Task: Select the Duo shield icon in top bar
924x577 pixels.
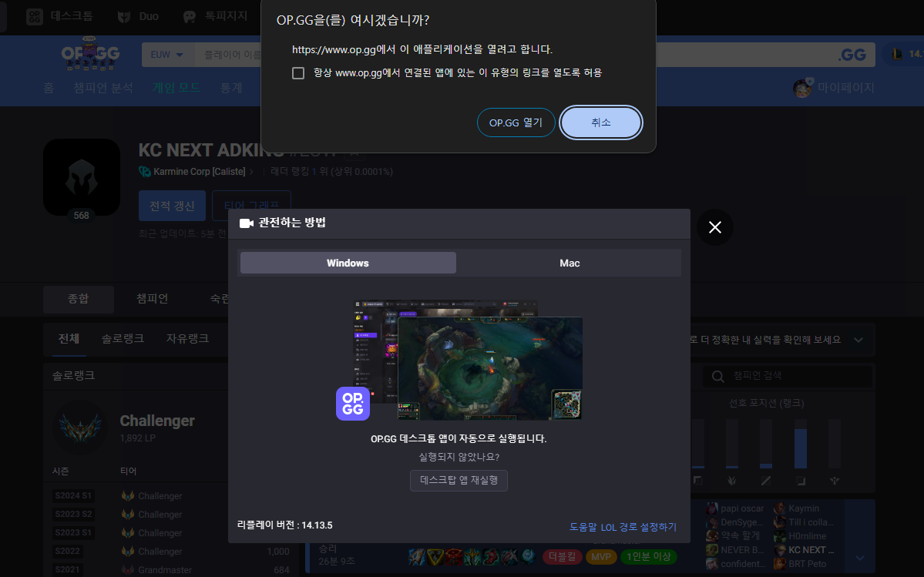Action: click(x=125, y=15)
